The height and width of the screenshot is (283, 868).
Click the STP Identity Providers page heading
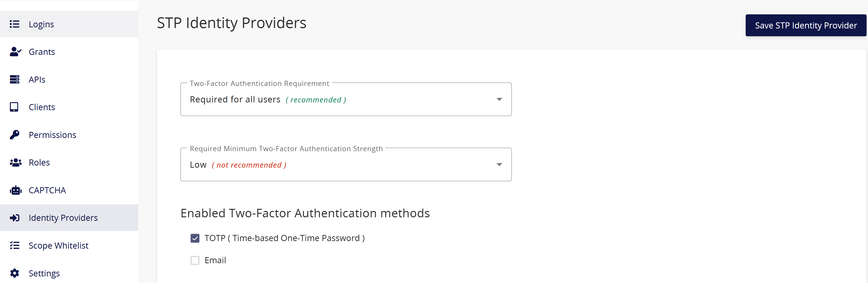point(231,23)
